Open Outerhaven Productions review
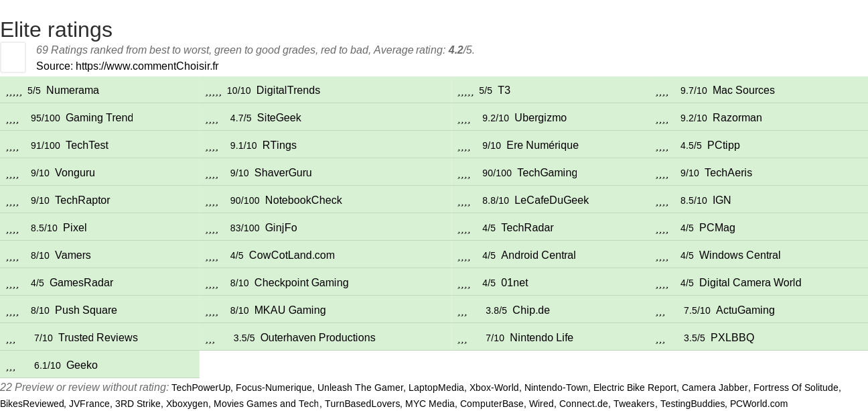This screenshot has width=868, height=411. (x=318, y=337)
